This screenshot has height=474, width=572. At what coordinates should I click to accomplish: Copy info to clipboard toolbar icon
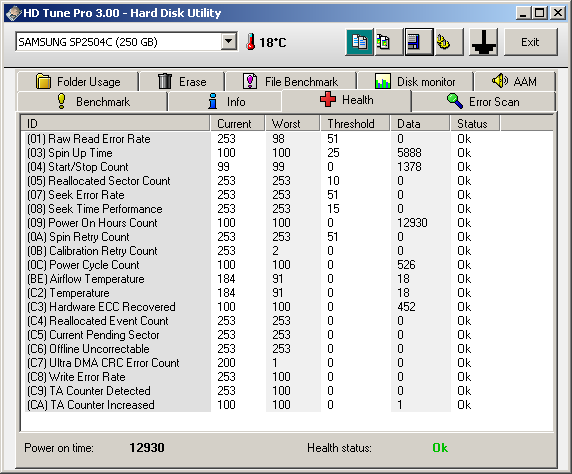point(359,42)
